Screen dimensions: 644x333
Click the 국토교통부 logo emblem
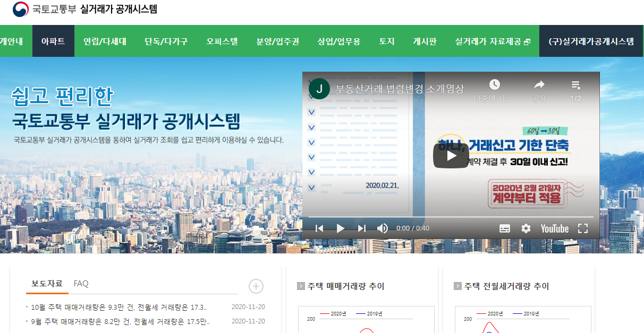pyautogui.click(x=21, y=9)
